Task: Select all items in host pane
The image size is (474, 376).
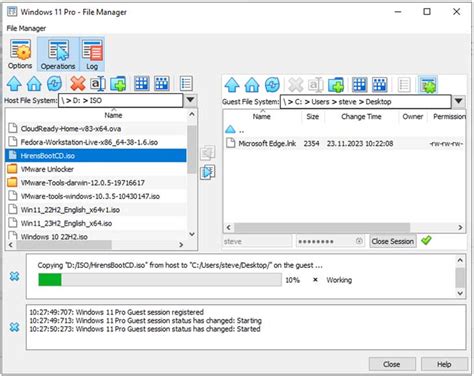Action: (x=142, y=84)
